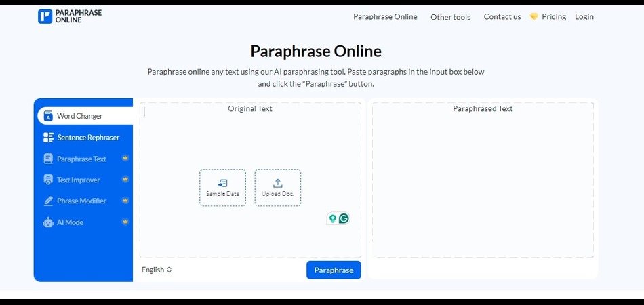Open the Paraphrase Online nav item
The width and height of the screenshot is (644, 305).
click(x=385, y=16)
